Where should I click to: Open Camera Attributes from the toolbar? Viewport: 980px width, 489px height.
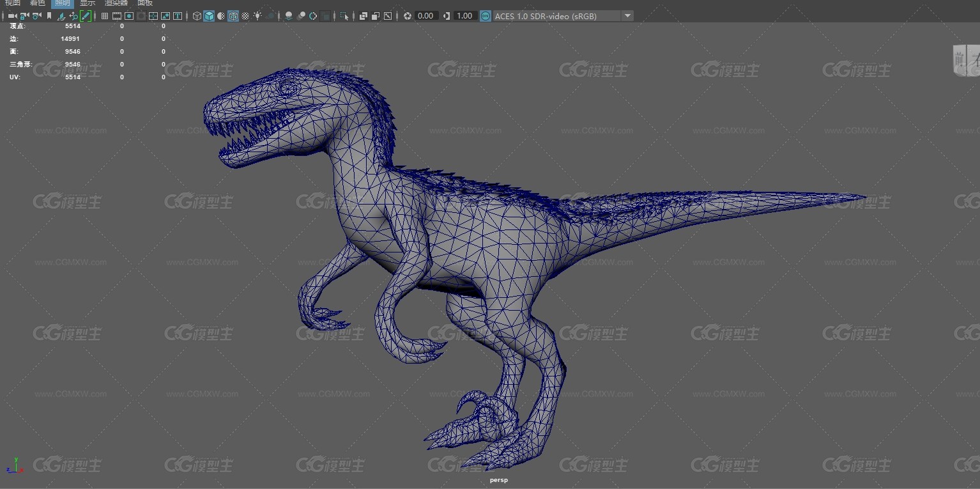[37, 16]
